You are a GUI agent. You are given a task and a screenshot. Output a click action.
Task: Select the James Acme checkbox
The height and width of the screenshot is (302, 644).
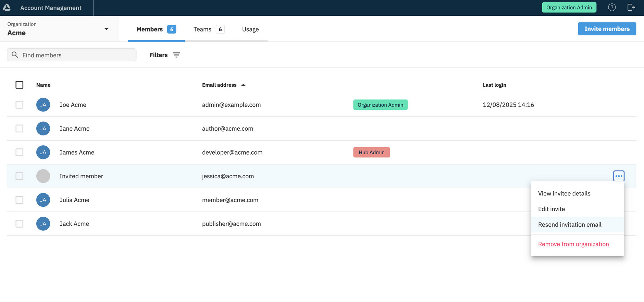(x=20, y=152)
